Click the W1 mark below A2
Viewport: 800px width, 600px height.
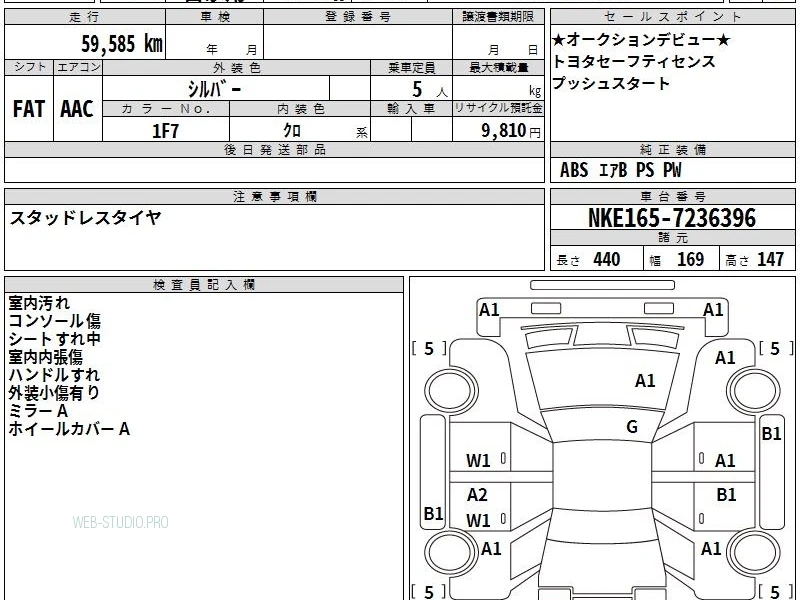(478, 520)
